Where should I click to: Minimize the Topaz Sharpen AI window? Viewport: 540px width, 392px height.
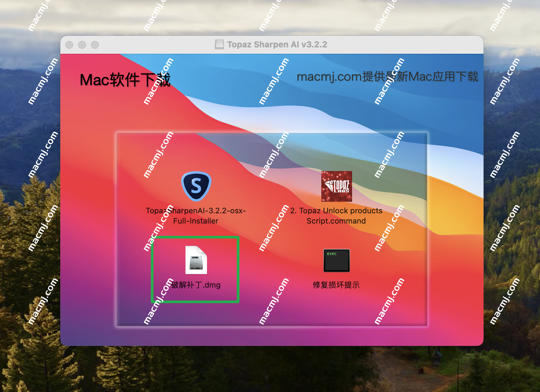82,45
